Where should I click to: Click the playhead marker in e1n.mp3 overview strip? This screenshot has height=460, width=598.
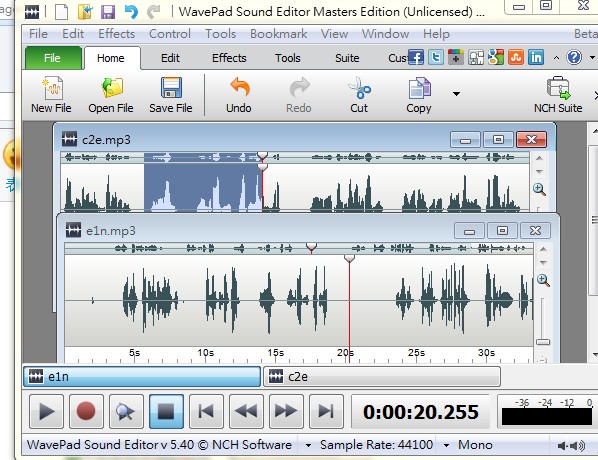[x=312, y=248]
